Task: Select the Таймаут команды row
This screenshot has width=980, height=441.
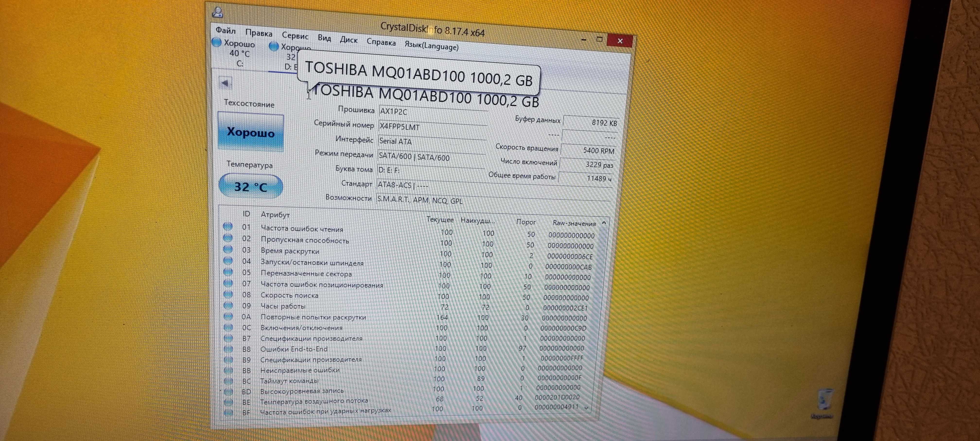Action: [x=402, y=379]
